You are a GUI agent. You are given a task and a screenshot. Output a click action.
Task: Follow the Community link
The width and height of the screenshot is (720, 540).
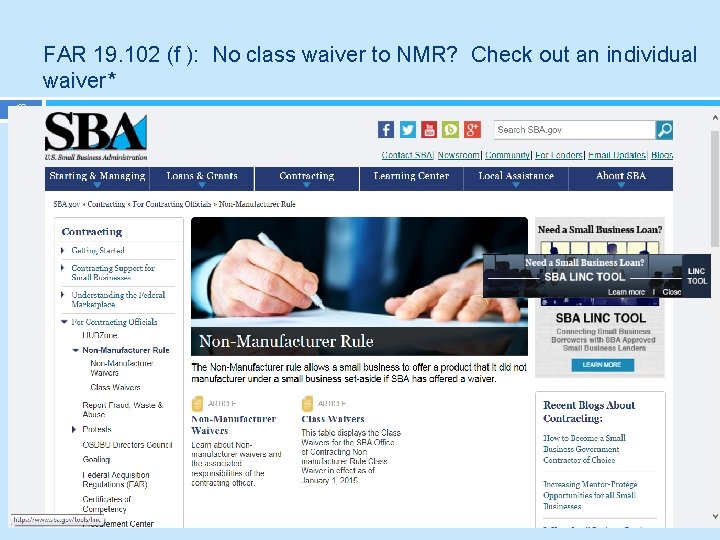click(x=507, y=155)
